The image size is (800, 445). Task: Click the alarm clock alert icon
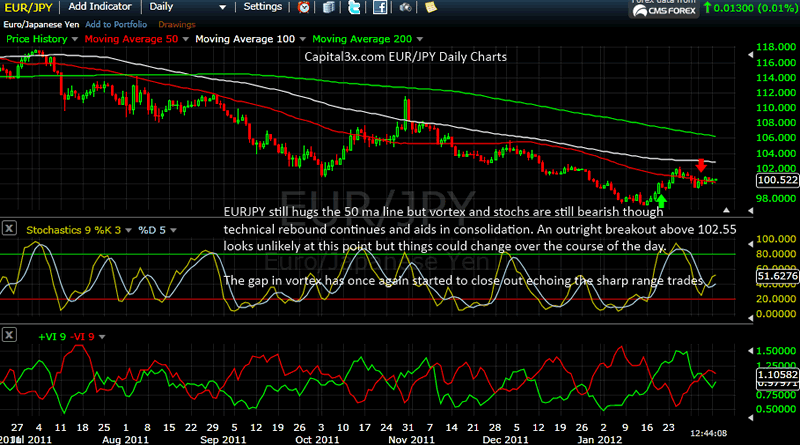(304, 7)
